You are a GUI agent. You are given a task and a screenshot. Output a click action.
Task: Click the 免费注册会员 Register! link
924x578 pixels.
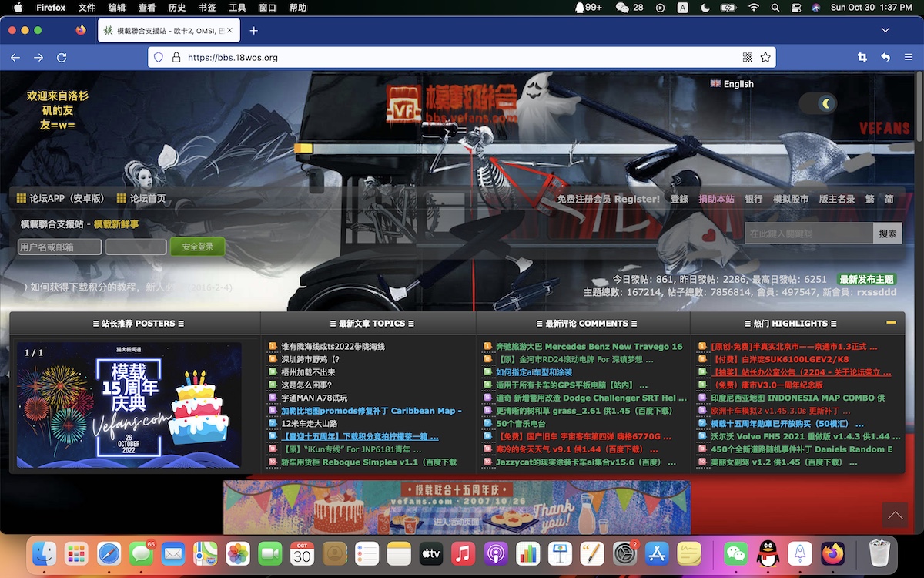pos(608,199)
